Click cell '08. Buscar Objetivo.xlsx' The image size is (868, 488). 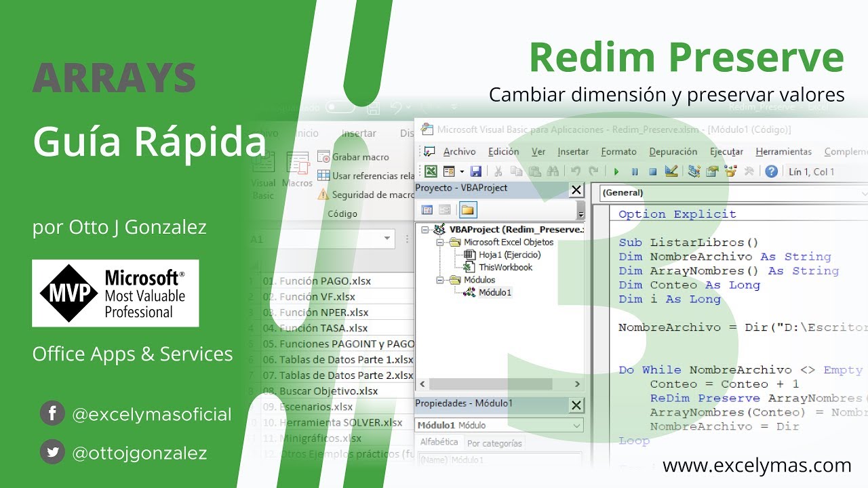tap(338, 391)
